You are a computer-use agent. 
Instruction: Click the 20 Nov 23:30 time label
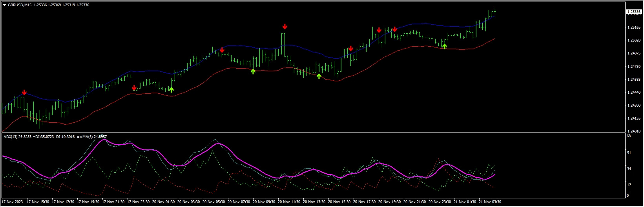(x=440, y=202)
